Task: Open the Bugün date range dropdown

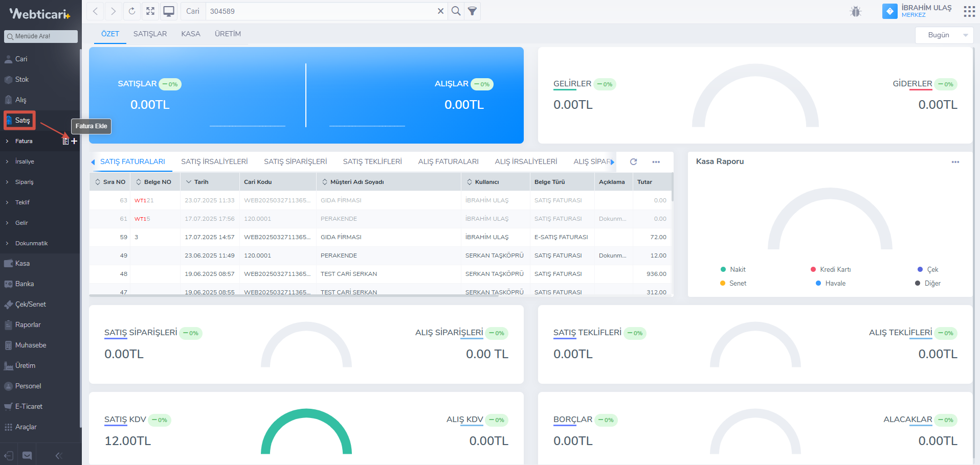Action: click(x=944, y=35)
